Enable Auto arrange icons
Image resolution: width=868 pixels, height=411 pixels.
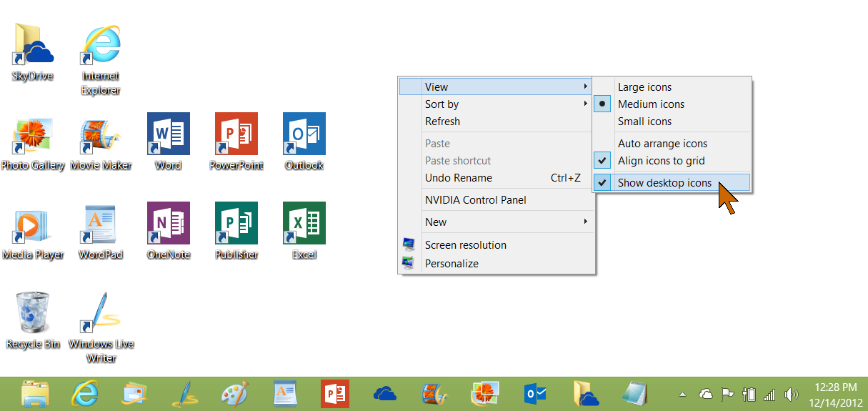tap(672, 144)
